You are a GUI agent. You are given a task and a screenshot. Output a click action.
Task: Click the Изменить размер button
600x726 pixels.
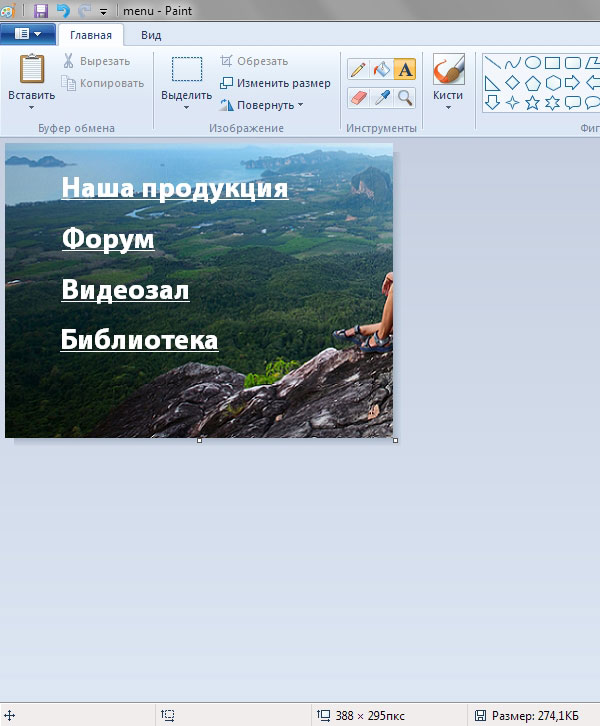(x=275, y=83)
